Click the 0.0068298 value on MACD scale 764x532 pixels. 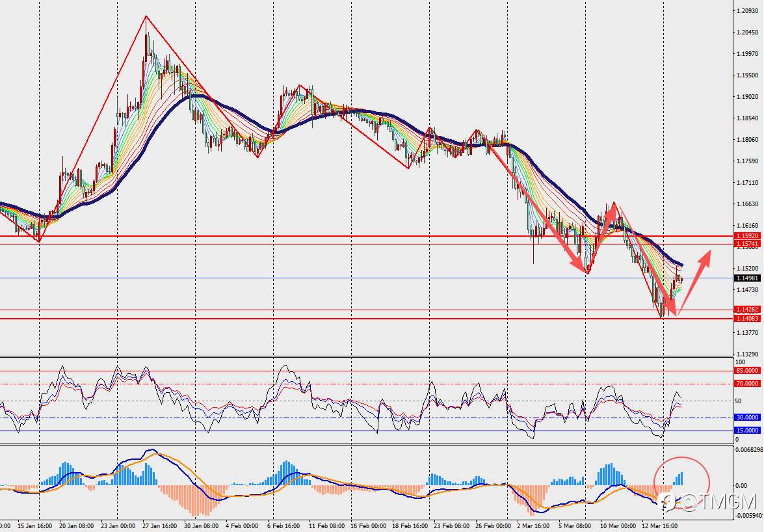pos(749,449)
